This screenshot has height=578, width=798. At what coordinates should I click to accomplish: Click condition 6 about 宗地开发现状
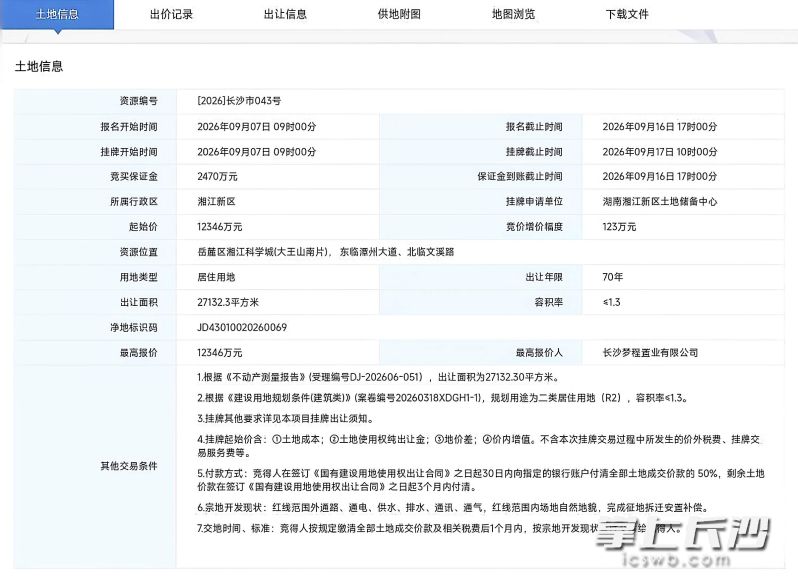click(x=453, y=508)
